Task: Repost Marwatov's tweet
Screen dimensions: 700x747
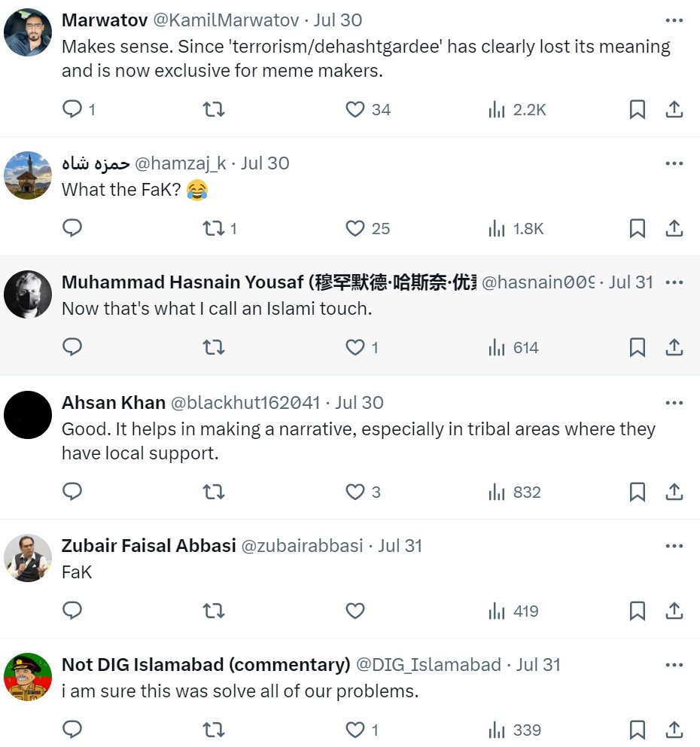Action: point(214,109)
